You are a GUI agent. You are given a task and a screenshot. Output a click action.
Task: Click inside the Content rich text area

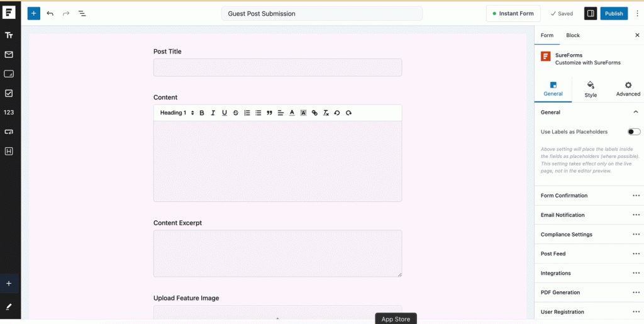coord(277,162)
